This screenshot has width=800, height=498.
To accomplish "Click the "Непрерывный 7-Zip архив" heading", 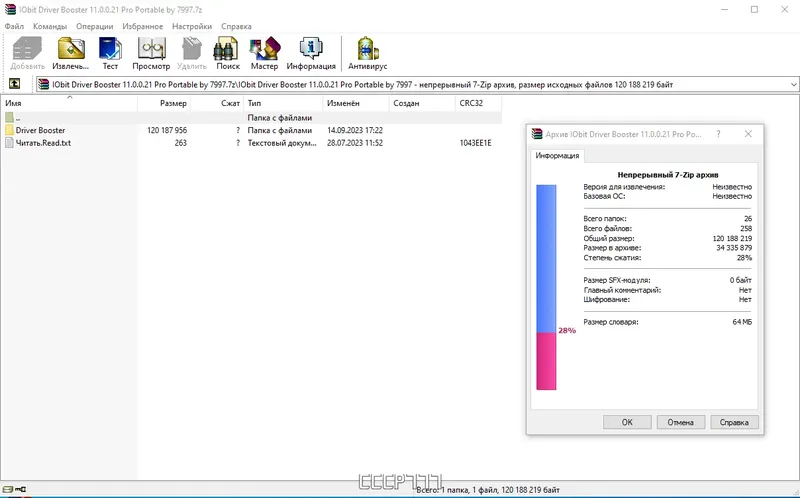I will tap(668, 175).
